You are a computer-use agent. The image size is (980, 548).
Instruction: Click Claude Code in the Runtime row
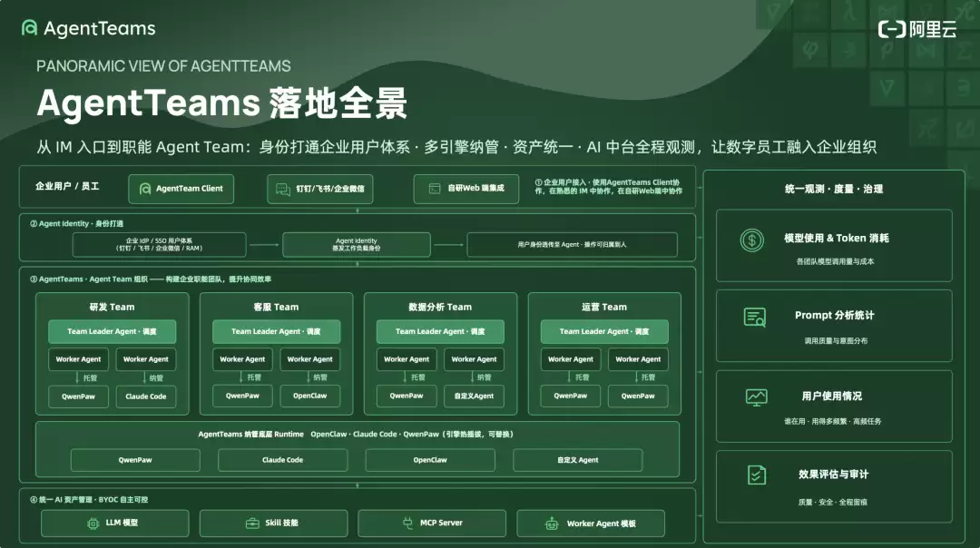coord(282,460)
